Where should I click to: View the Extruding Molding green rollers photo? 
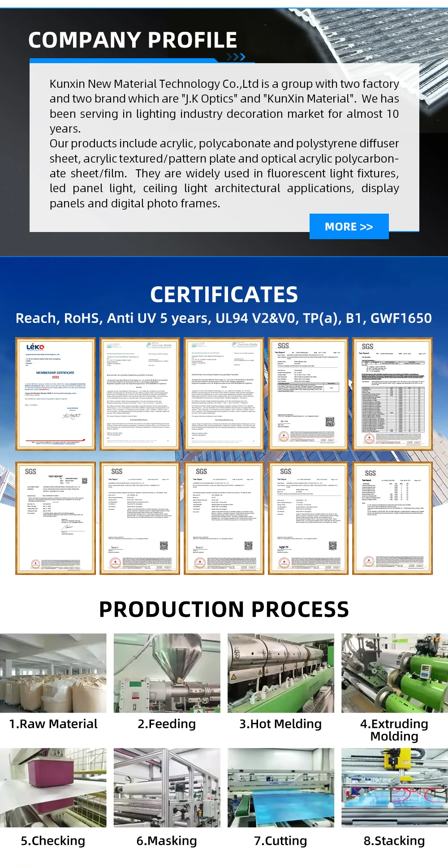(x=395, y=673)
